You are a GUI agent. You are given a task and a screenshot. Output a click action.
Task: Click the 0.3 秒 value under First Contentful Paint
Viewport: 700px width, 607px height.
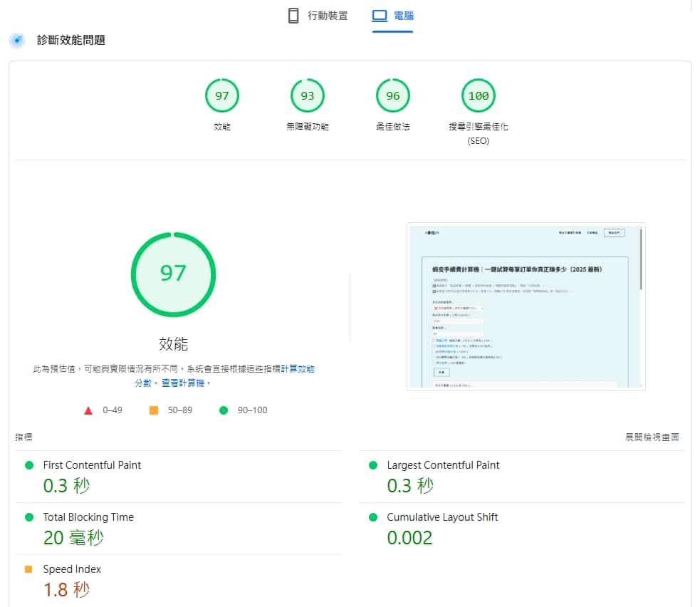66,485
